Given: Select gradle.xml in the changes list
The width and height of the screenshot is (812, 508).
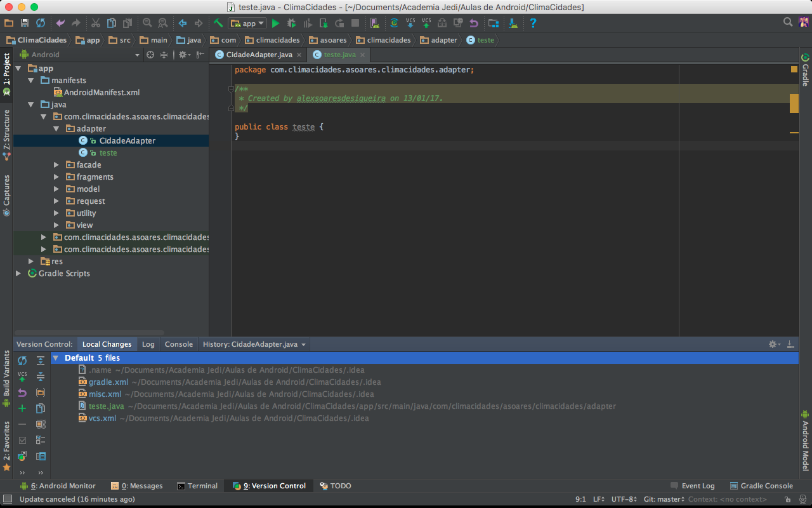Looking at the screenshot, I should point(108,382).
